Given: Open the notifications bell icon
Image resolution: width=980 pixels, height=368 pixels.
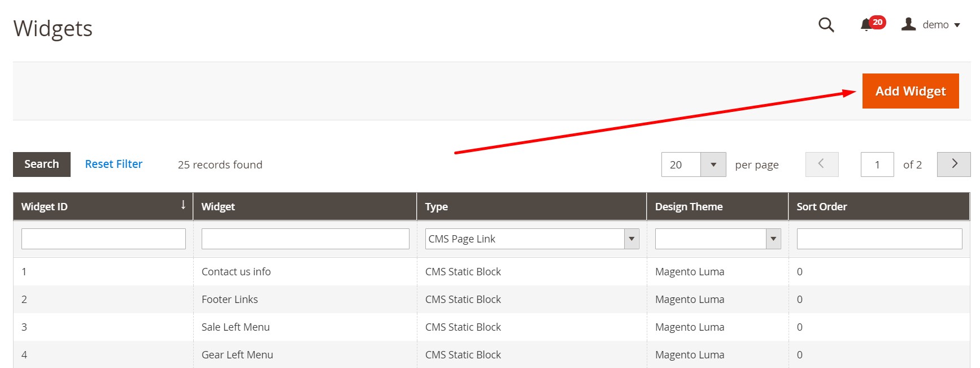Looking at the screenshot, I should (866, 25).
